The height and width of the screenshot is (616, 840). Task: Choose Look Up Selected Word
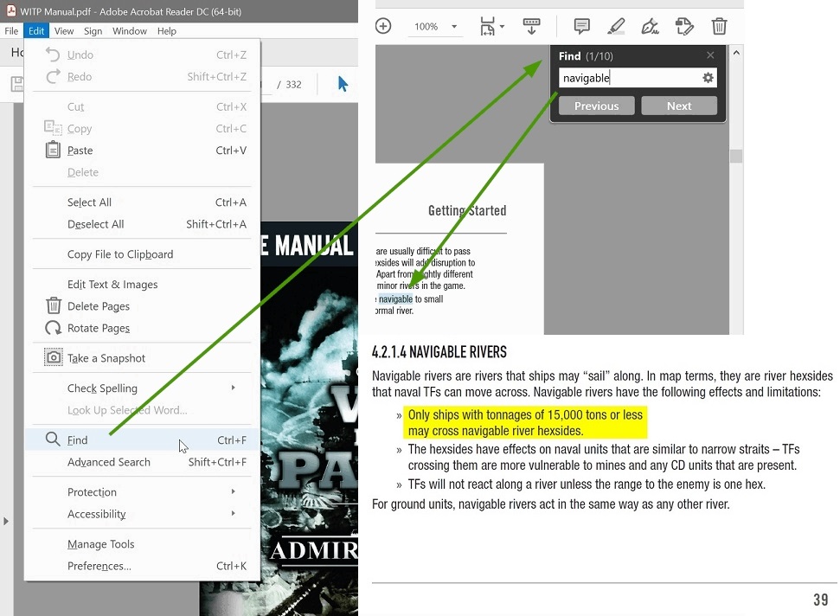143,410
